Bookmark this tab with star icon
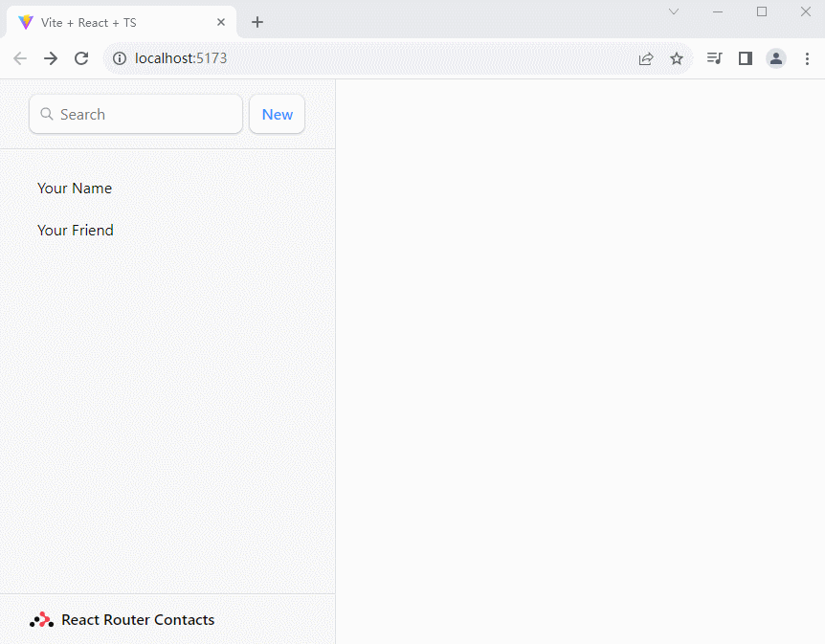Viewport: 825px width, 644px height. (x=677, y=58)
